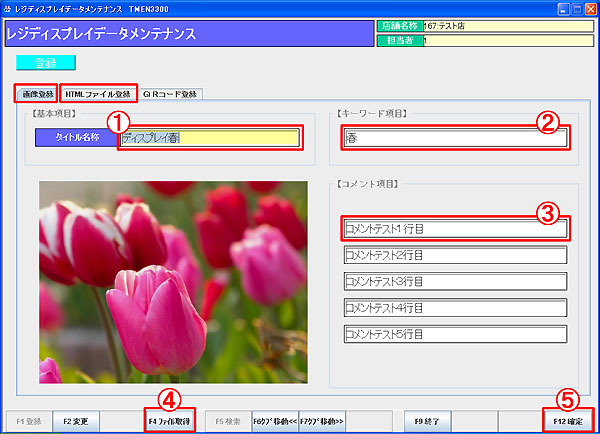Click F4 ファイル取得 button
This screenshot has height=434, width=600.
tap(170, 421)
